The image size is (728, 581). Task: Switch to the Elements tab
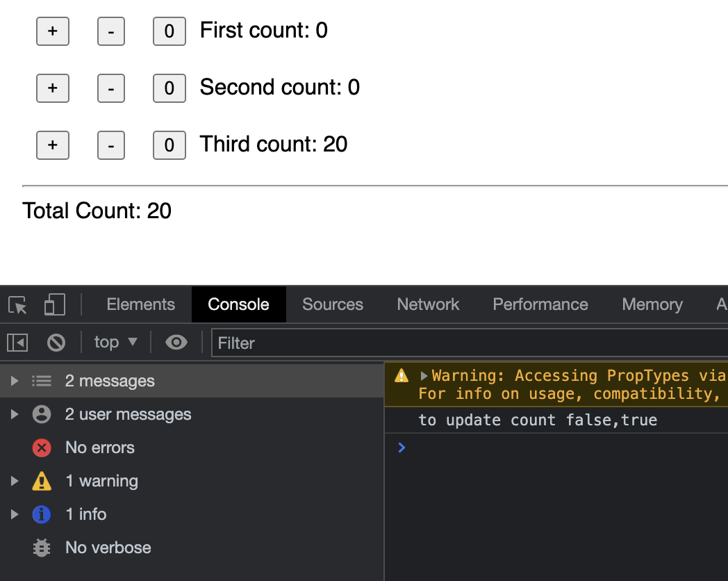140,304
